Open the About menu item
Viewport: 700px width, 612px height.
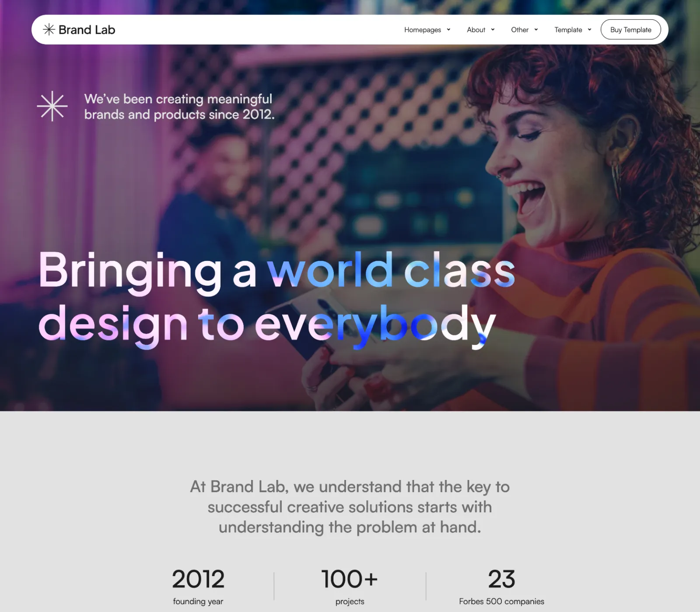point(476,30)
